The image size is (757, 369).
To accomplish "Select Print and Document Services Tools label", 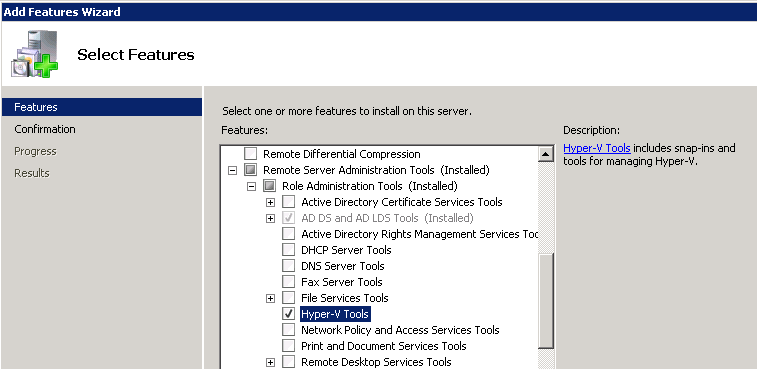I will (x=384, y=346).
